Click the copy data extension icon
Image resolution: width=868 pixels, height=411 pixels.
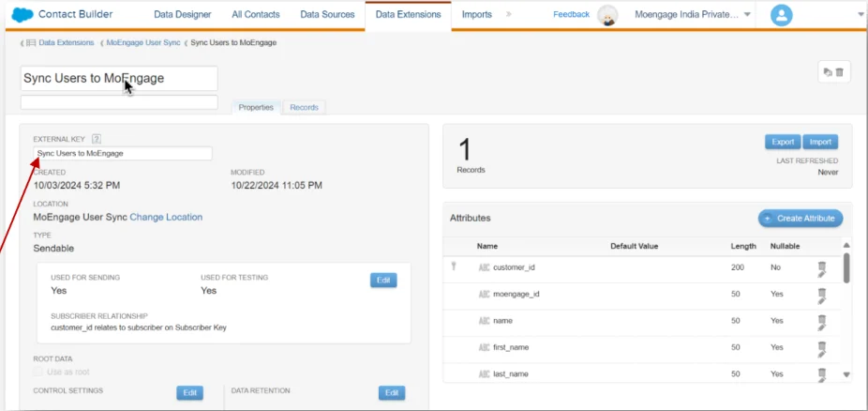pyautogui.click(x=828, y=72)
